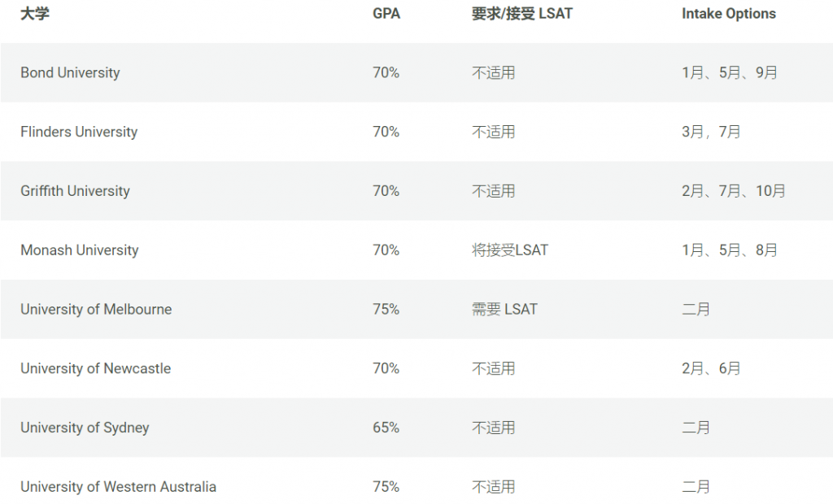The height and width of the screenshot is (504, 833).
Task: Click Newcastle intake 2月、6月 cell
Action: tap(711, 368)
